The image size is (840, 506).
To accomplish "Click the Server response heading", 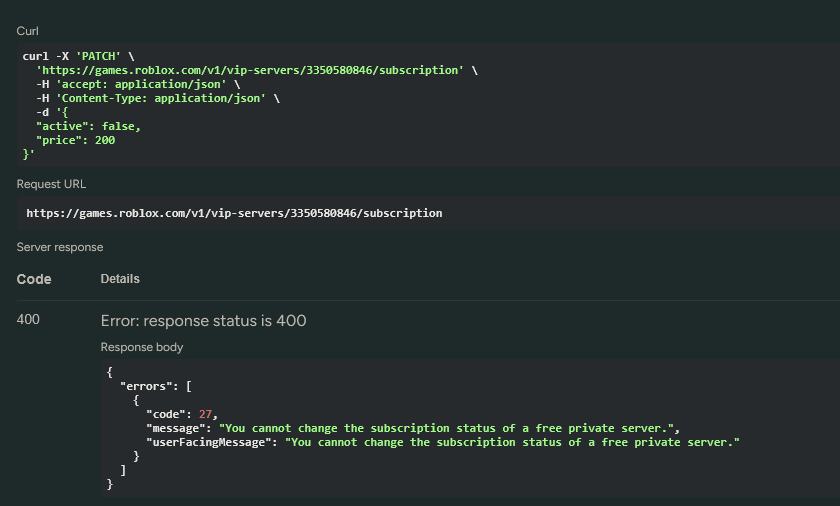I will (x=60, y=247).
